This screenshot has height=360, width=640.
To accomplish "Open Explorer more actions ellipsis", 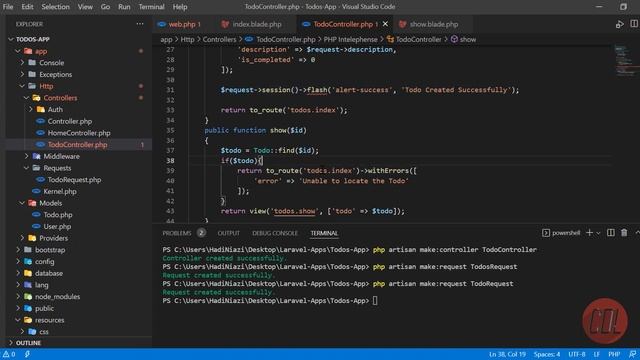I will click(x=140, y=24).
